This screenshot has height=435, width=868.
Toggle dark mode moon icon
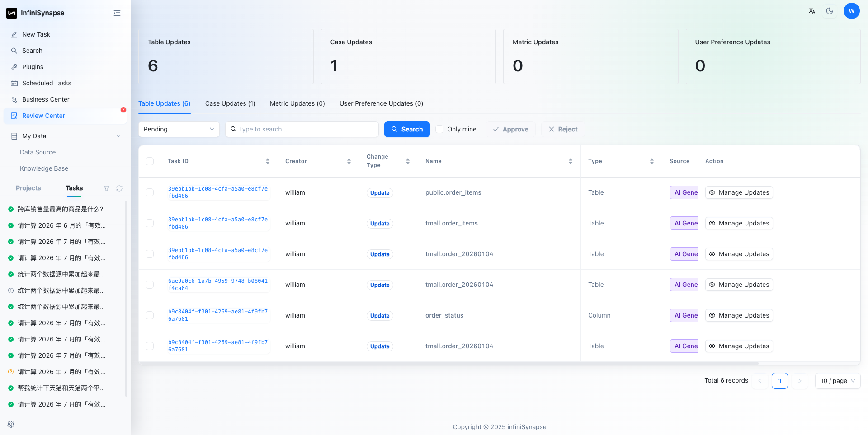(830, 11)
